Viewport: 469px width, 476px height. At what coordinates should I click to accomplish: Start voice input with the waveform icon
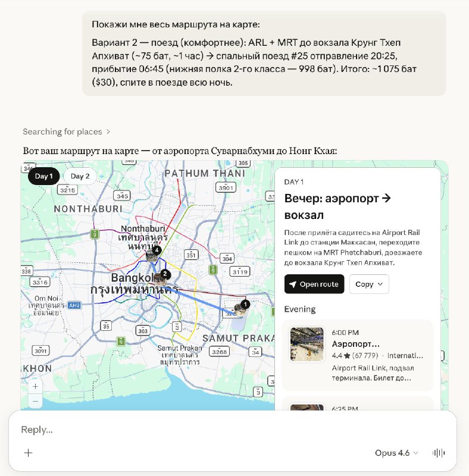coord(439,453)
